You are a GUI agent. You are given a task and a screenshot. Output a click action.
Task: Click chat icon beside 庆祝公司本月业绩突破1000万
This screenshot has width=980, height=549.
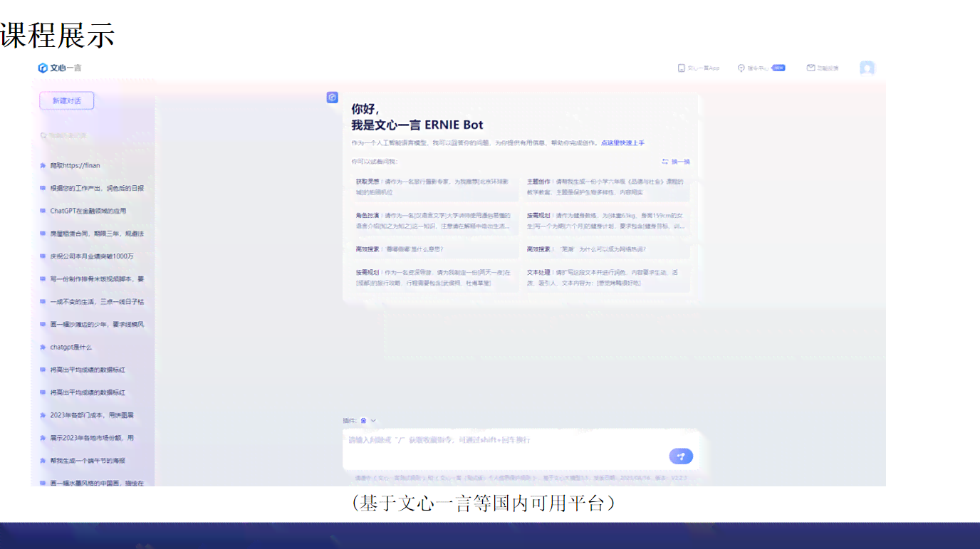tap(43, 256)
